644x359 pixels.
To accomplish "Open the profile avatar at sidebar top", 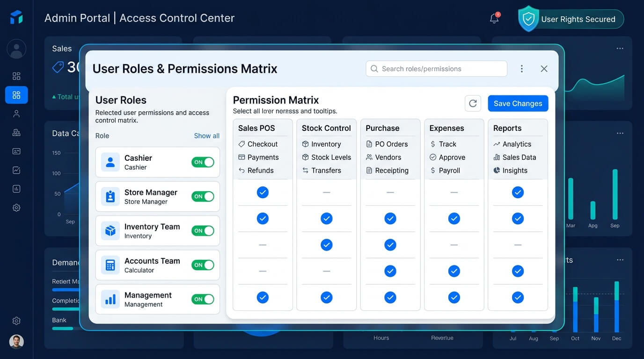I will point(16,49).
